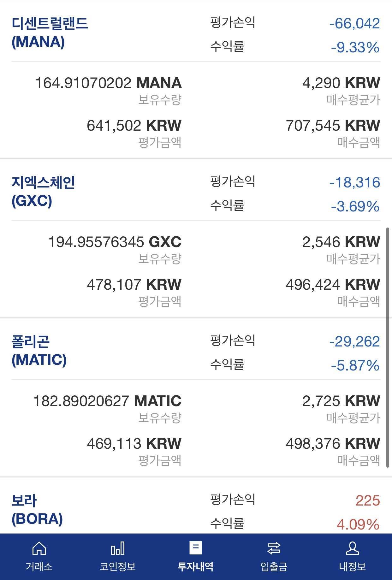Tap the 거래소 house icon
Screen dimensions: 392x580
(39, 548)
